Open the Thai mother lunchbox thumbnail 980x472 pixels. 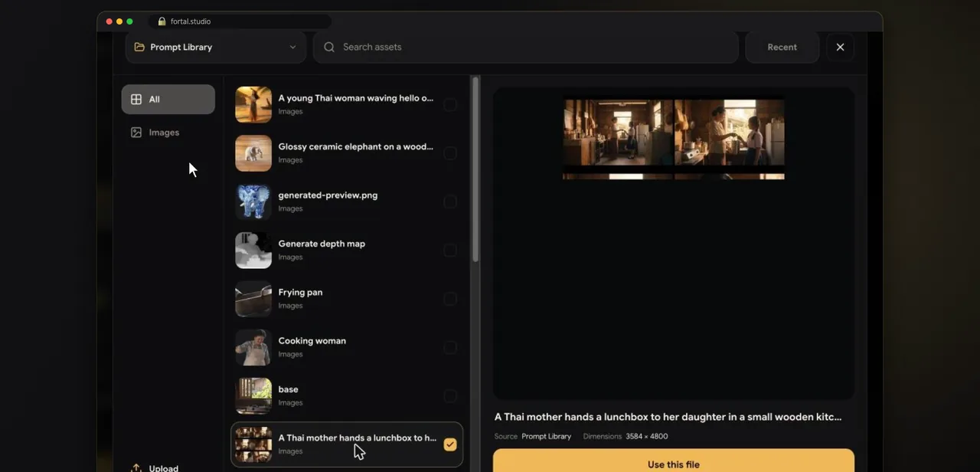click(x=253, y=444)
